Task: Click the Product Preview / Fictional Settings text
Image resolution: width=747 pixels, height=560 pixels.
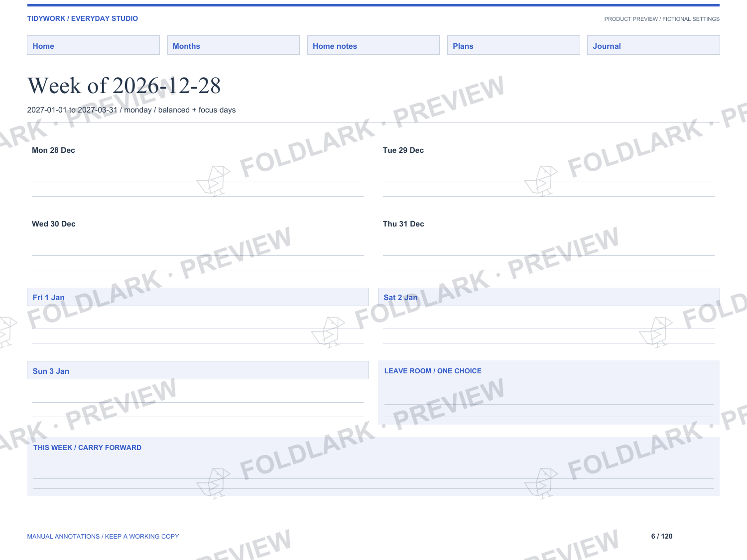Action: pyautogui.click(x=662, y=19)
